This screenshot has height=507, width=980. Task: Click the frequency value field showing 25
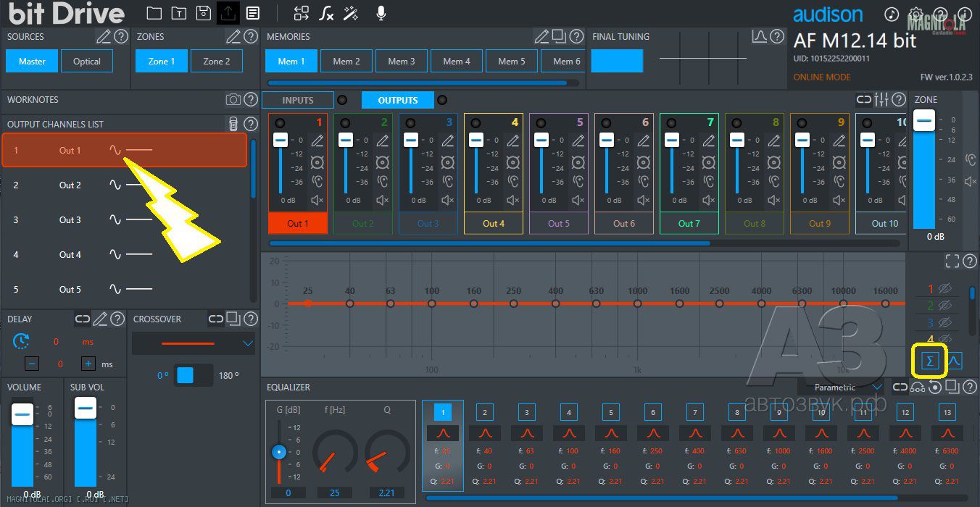pyautogui.click(x=335, y=493)
